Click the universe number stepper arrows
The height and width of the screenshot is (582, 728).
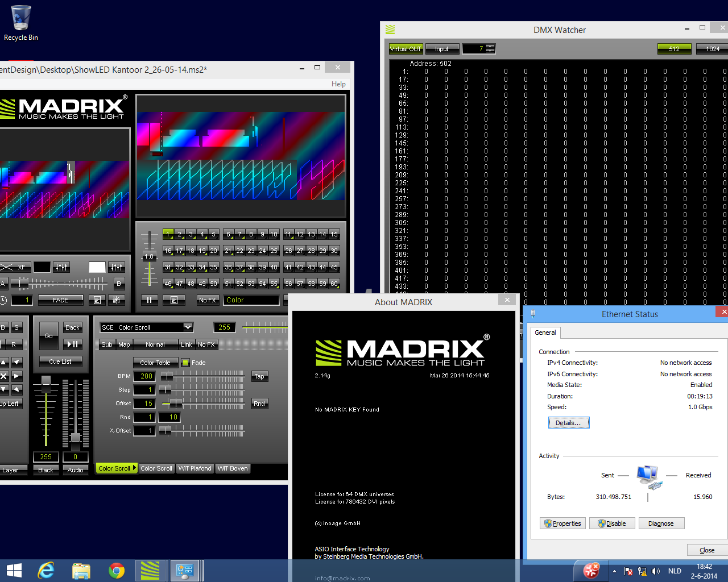pyautogui.click(x=490, y=49)
